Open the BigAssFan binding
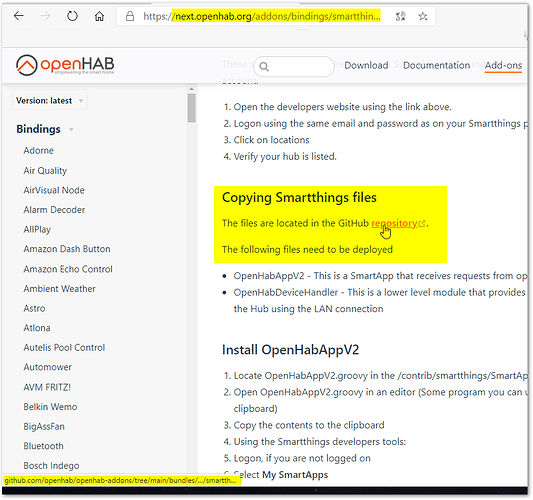 pos(44,427)
